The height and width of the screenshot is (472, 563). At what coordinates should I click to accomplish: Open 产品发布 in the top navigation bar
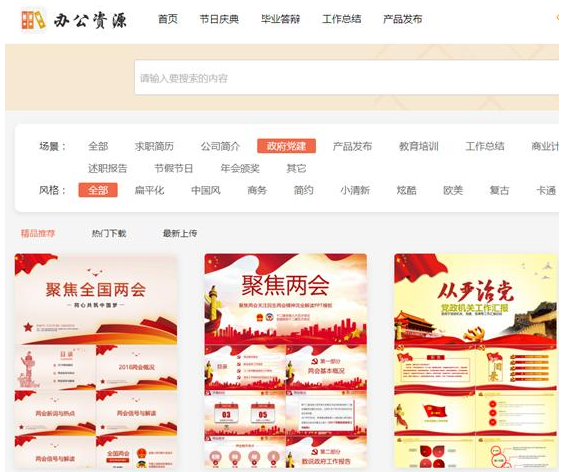click(x=403, y=19)
